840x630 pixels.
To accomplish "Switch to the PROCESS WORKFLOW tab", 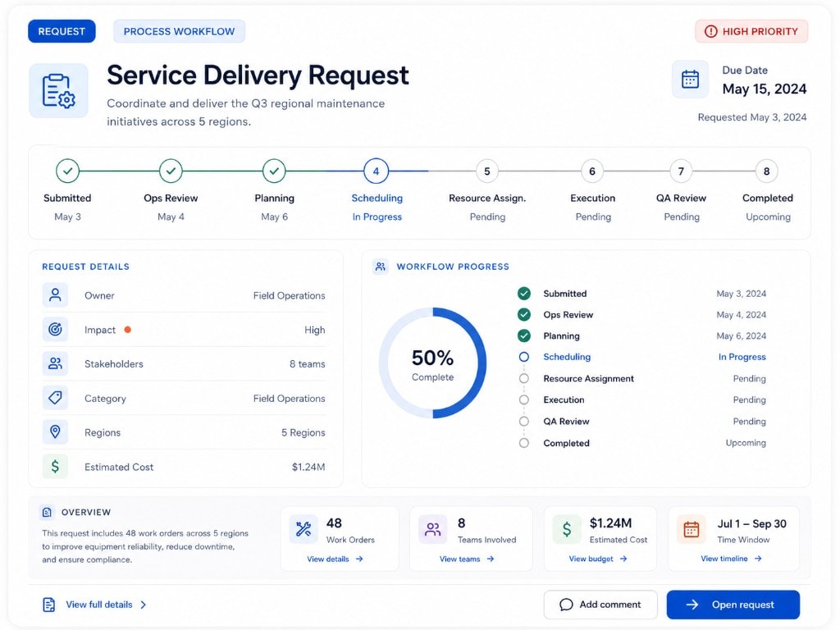I will (x=179, y=31).
